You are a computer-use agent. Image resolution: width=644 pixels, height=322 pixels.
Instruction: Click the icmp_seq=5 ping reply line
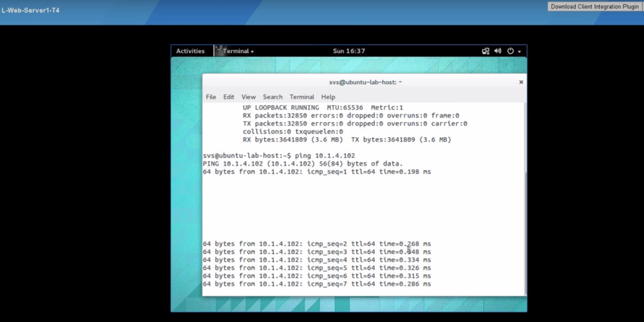(317, 268)
